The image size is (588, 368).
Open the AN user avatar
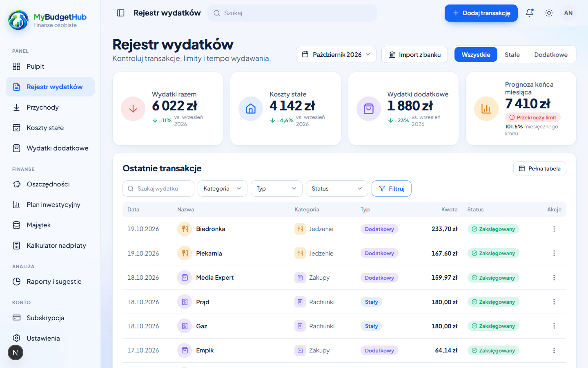click(568, 13)
